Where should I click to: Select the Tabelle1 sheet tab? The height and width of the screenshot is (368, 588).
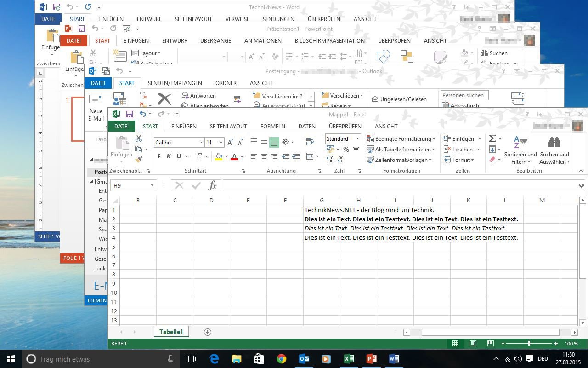tap(171, 332)
